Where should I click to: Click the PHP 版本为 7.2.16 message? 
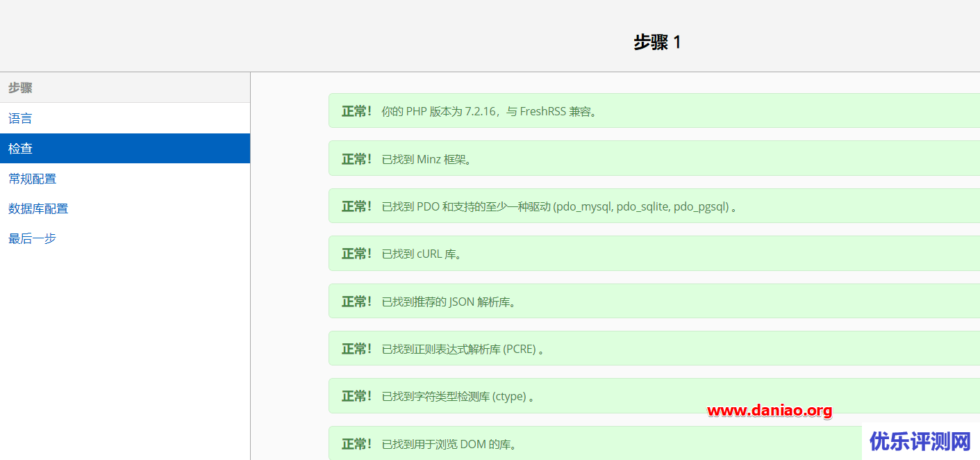coord(654,111)
